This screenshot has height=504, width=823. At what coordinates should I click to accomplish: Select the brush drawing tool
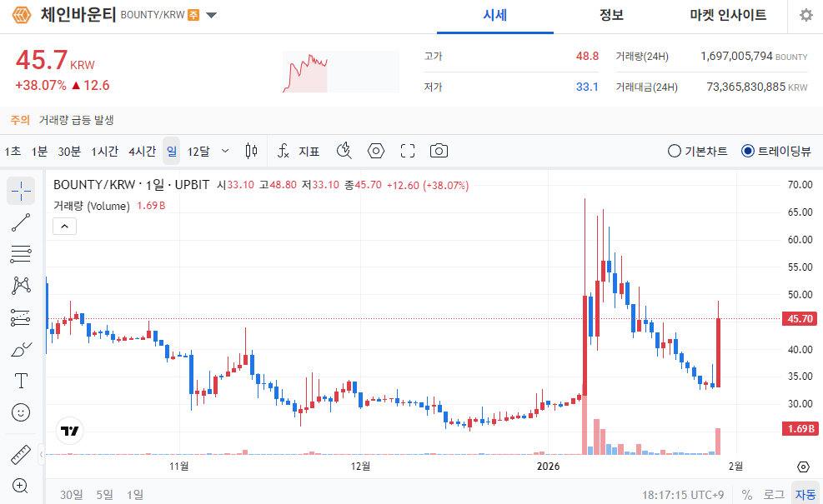[x=21, y=348]
